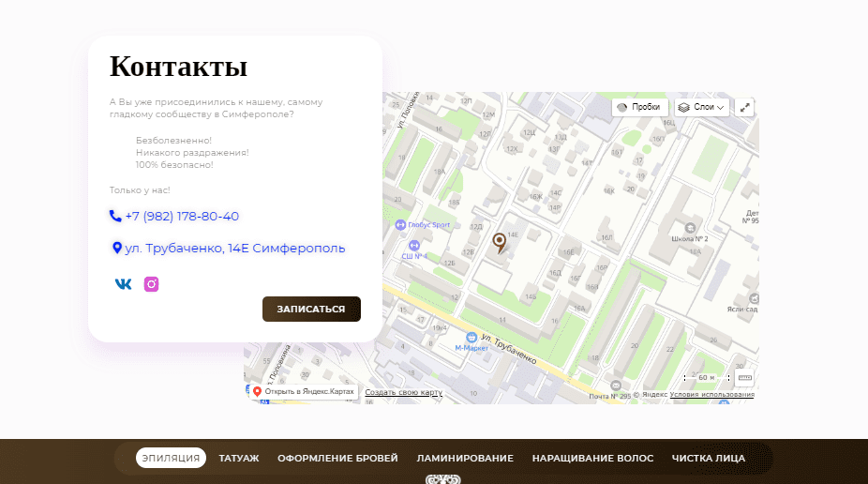Call the phone number +7 (982) 178-80-40

point(181,217)
